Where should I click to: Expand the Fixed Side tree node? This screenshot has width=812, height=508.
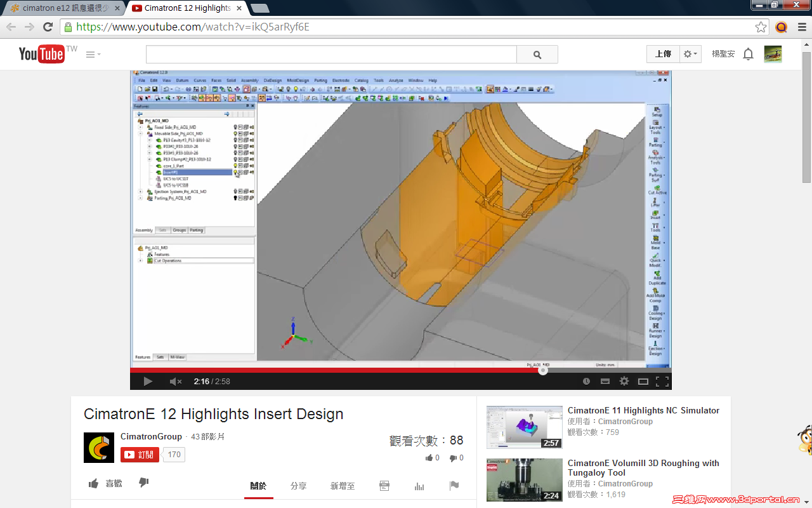coord(140,127)
